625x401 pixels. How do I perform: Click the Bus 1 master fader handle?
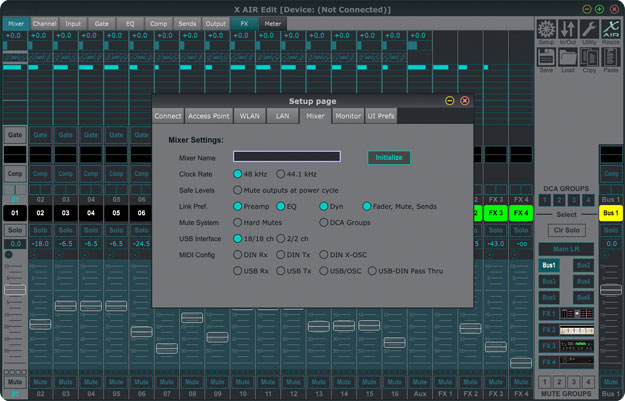[x=611, y=289]
